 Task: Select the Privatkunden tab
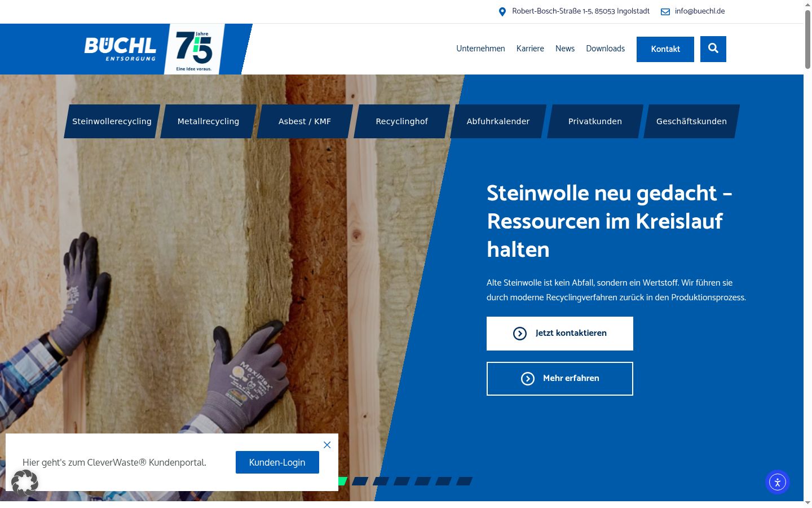pyautogui.click(x=595, y=121)
